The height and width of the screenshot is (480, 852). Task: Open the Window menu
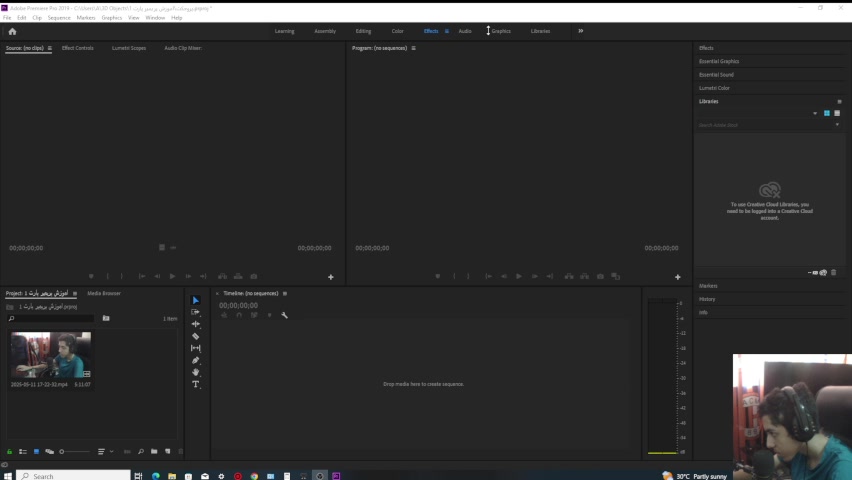[x=155, y=18]
